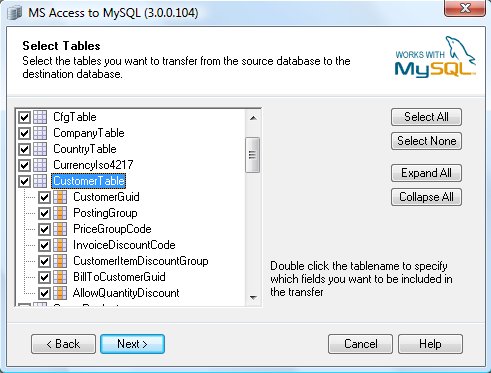Screen dimensions: 491x373
Task: Click Collapse All button
Action: pos(426,197)
